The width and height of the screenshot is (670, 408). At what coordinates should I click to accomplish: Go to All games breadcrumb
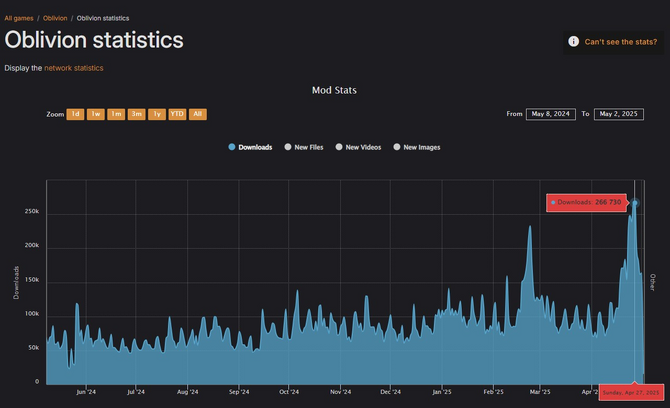click(x=18, y=18)
